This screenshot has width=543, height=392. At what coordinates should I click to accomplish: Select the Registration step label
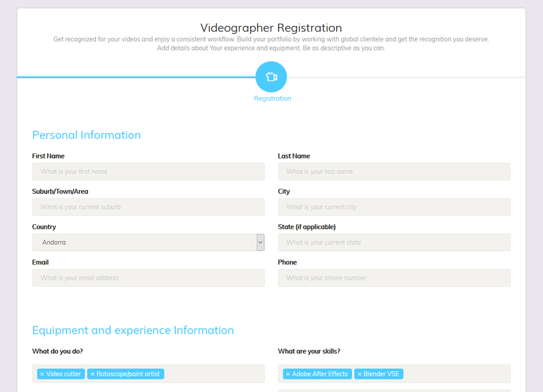pyautogui.click(x=272, y=98)
